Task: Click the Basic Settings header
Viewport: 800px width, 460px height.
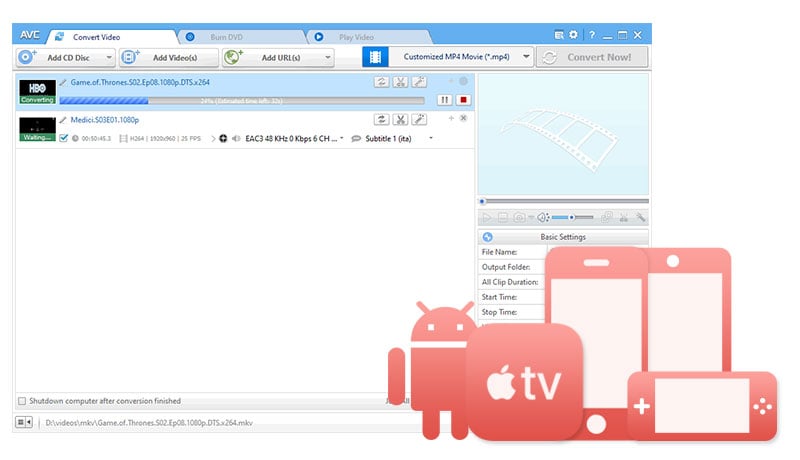Action: 563,237
